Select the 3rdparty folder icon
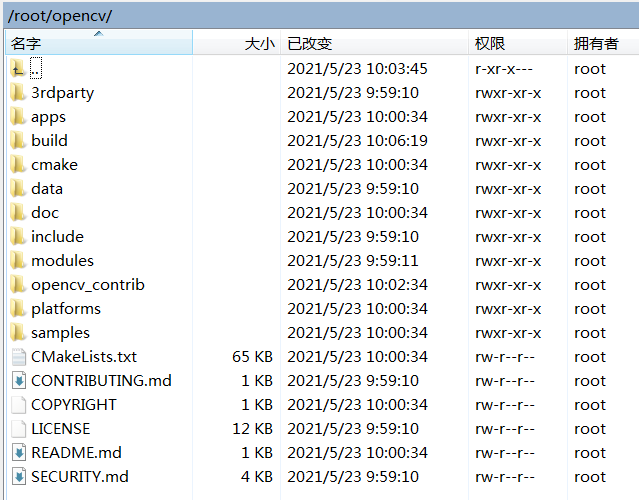 click(x=18, y=93)
